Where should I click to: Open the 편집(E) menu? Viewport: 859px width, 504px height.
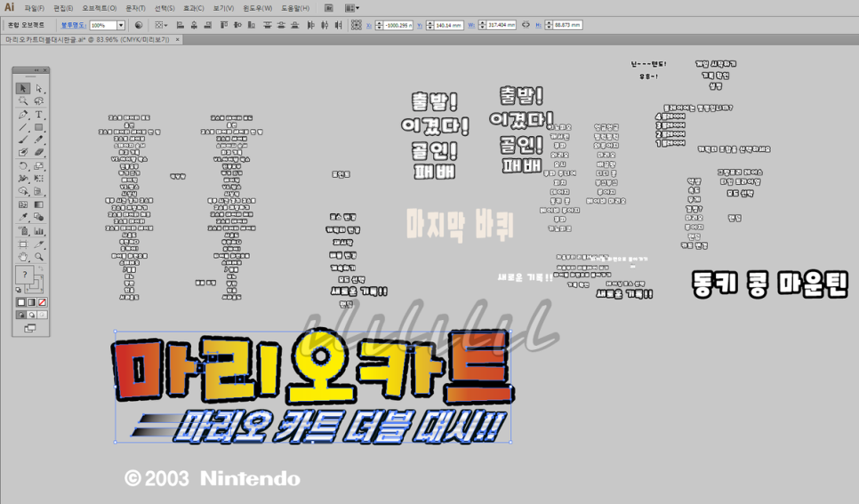[x=63, y=8]
